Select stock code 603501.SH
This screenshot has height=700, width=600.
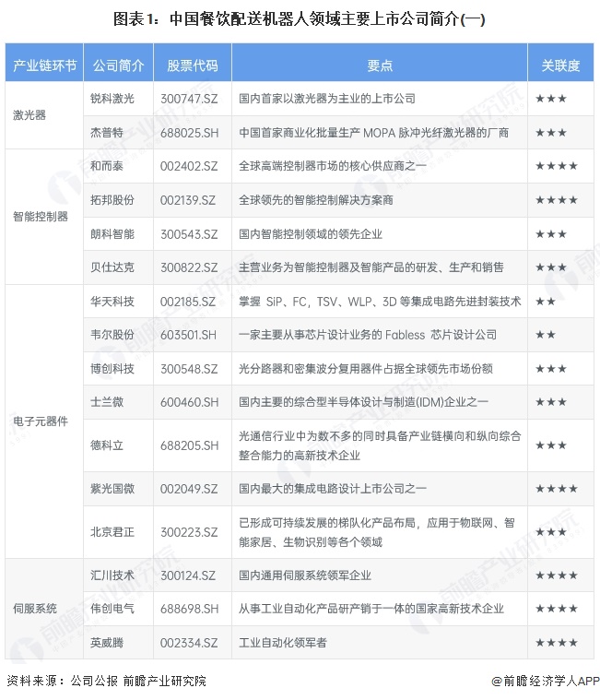click(188, 335)
